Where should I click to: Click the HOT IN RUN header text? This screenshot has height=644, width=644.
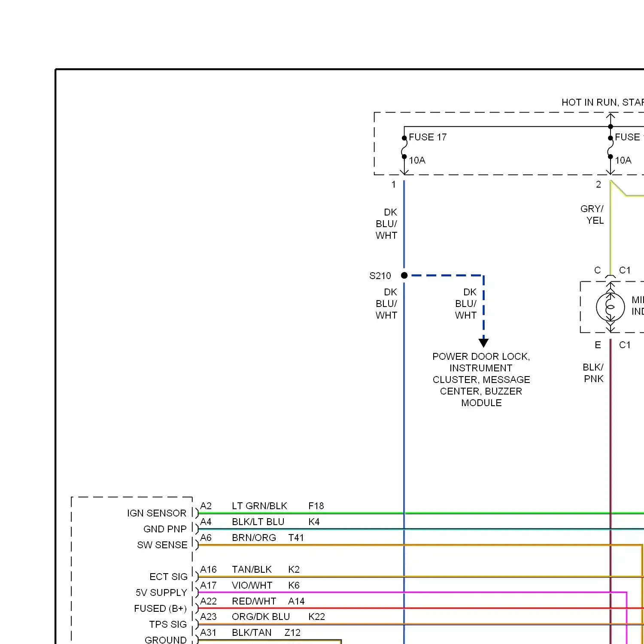click(603, 102)
